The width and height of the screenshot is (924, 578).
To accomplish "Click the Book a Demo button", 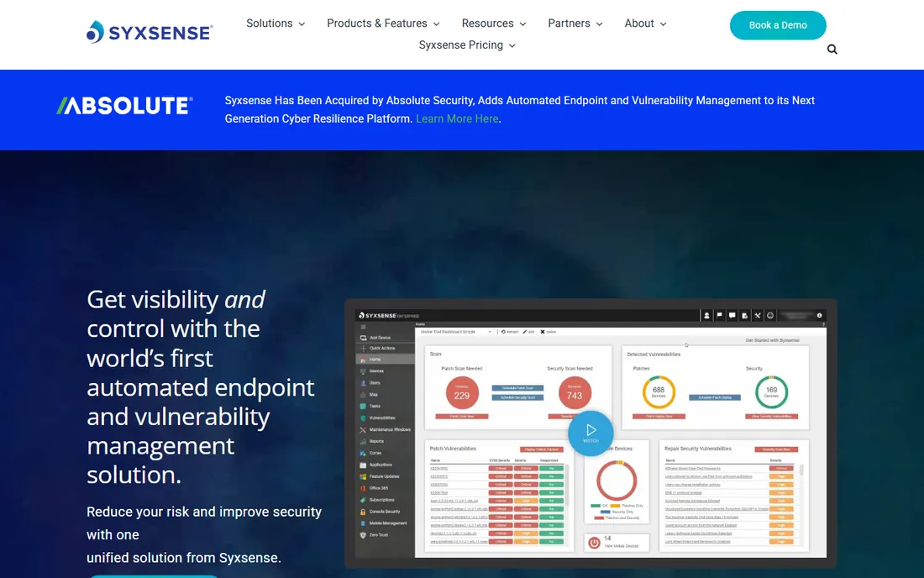I will coord(778,25).
